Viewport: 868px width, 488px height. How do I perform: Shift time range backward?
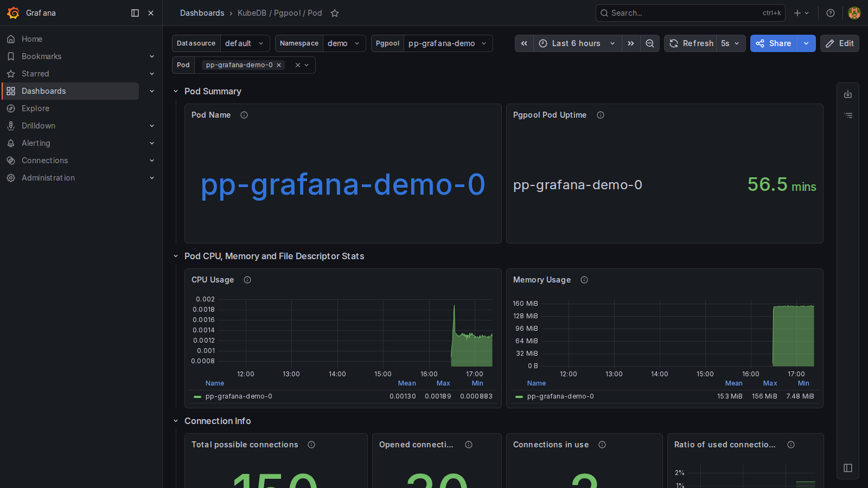pos(524,43)
